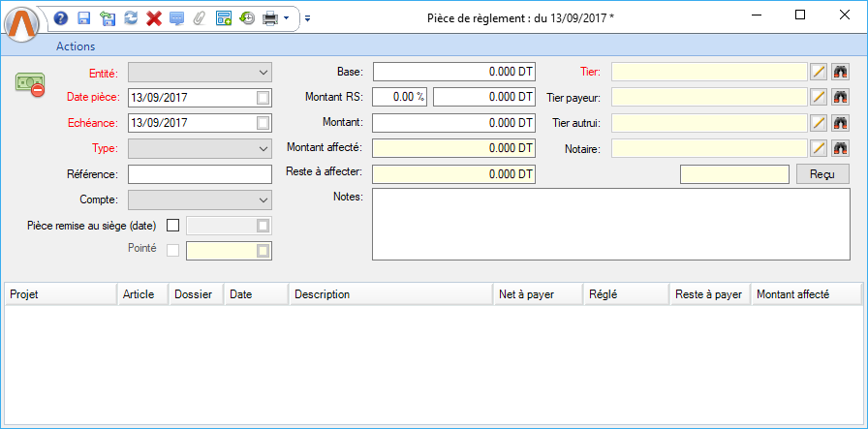Image resolution: width=868 pixels, height=429 pixels.
Task: Click the paperclip attachment icon
Action: point(200,17)
